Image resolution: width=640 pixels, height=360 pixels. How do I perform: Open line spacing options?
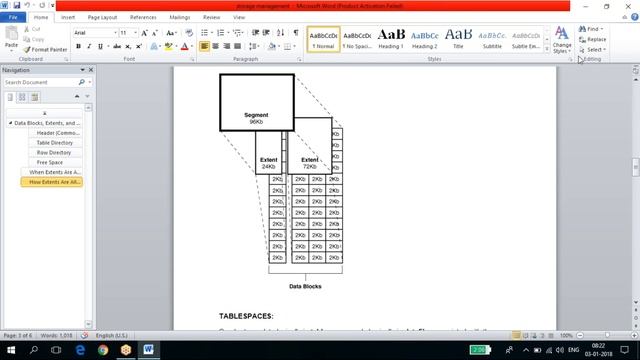(x=253, y=47)
